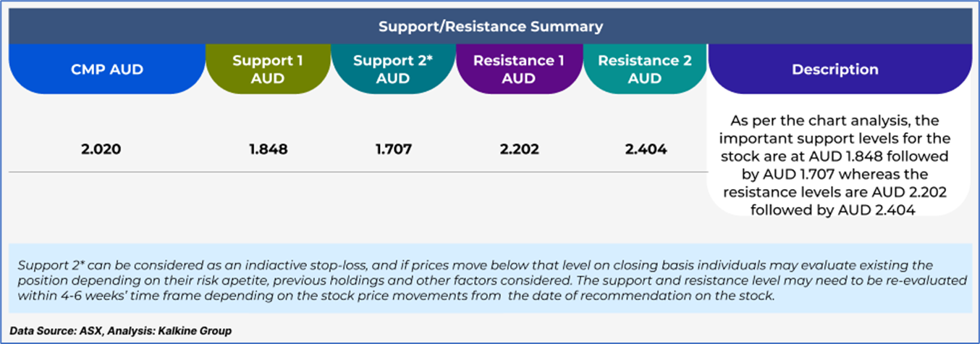Select the CMP AUD column header
Viewport: 980px width, 344px height.
point(107,70)
